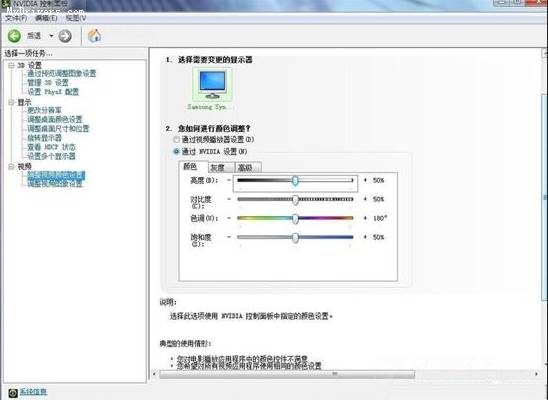Increase 色调 with its plus button
Screen dimensions: 548x400
[365, 218]
